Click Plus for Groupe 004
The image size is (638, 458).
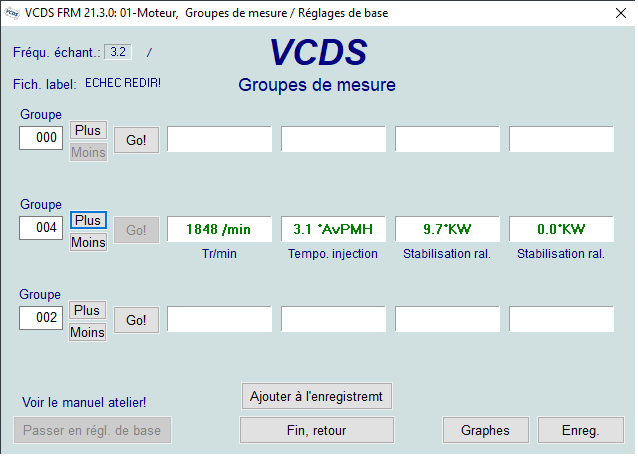coord(88,220)
